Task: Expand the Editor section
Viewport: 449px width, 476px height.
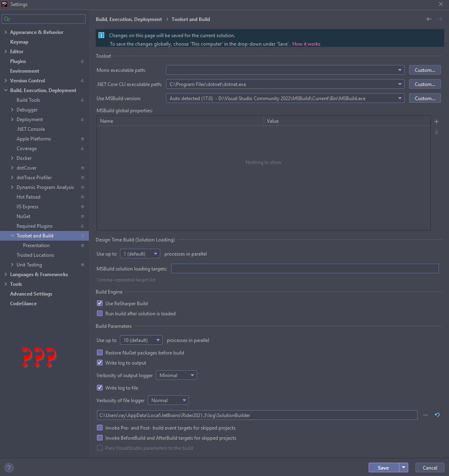Action: click(x=6, y=52)
